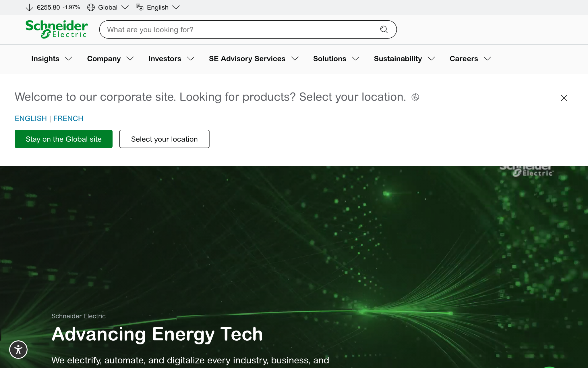Click Stay on the Global site
This screenshot has width=588, height=368.
63,139
